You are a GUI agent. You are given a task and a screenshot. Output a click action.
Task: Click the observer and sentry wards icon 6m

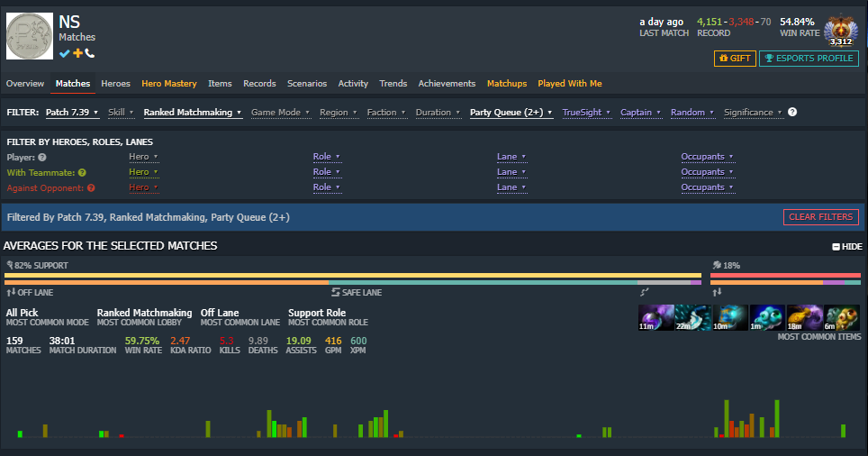(x=841, y=317)
